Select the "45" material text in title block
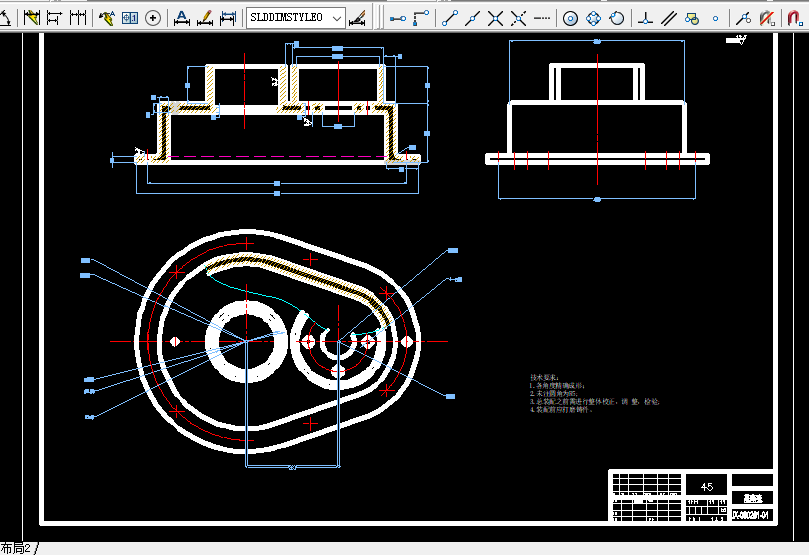The width and height of the screenshot is (809, 555). 707,486
